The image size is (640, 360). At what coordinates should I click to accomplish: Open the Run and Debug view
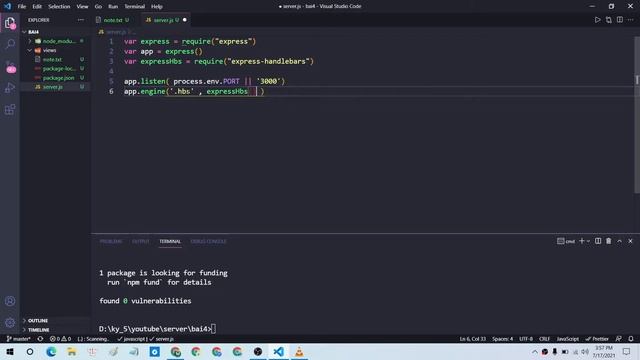[x=10, y=88]
